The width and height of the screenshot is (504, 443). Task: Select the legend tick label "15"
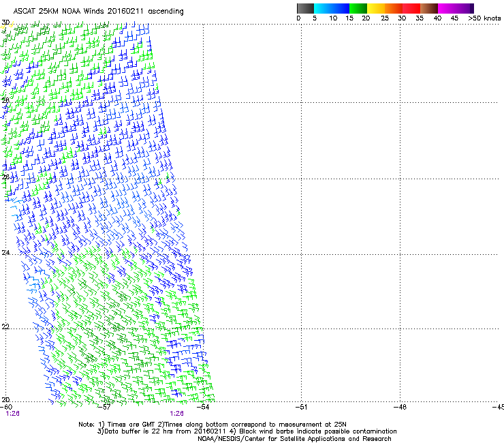(349, 18)
